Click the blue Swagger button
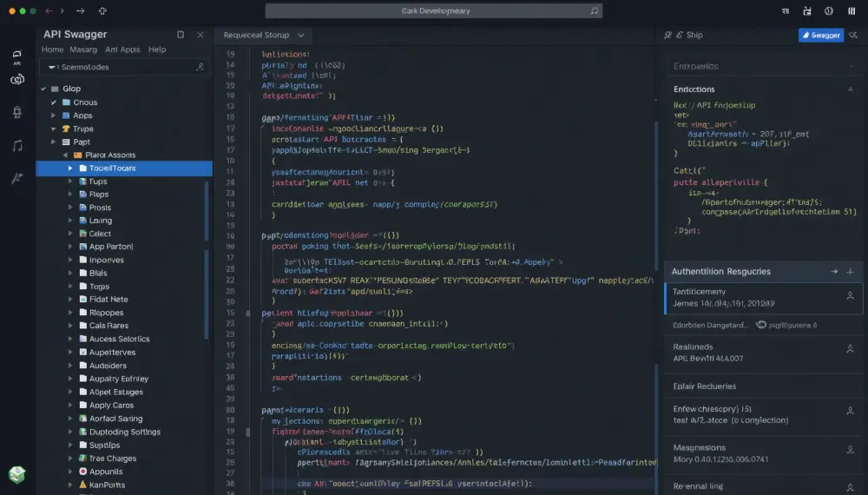 pos(821,35)
